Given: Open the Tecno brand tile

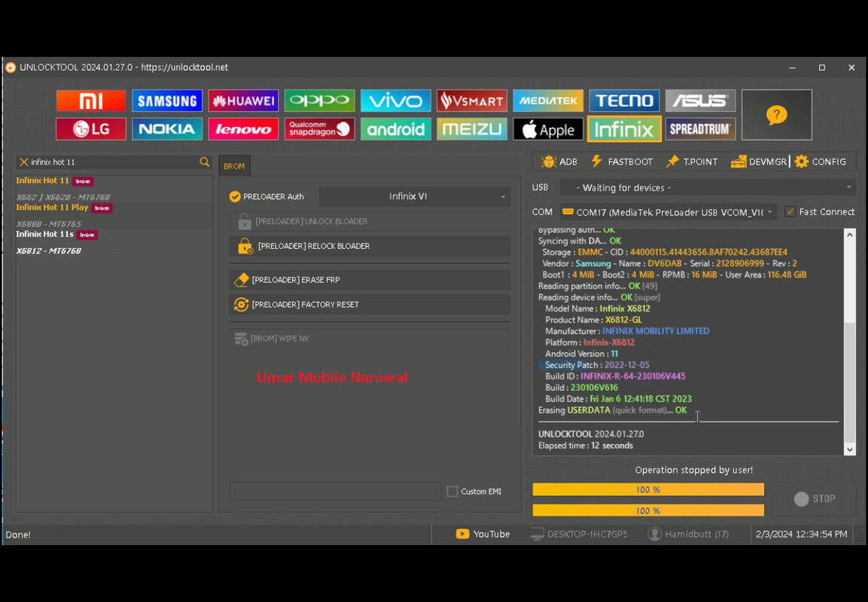Looking at the screenshot, I should pos(624,101).
